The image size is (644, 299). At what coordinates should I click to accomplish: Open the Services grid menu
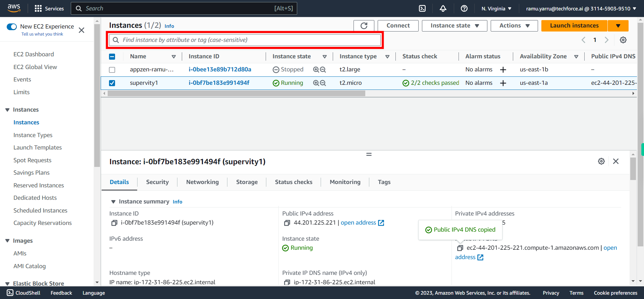(49, 8)
